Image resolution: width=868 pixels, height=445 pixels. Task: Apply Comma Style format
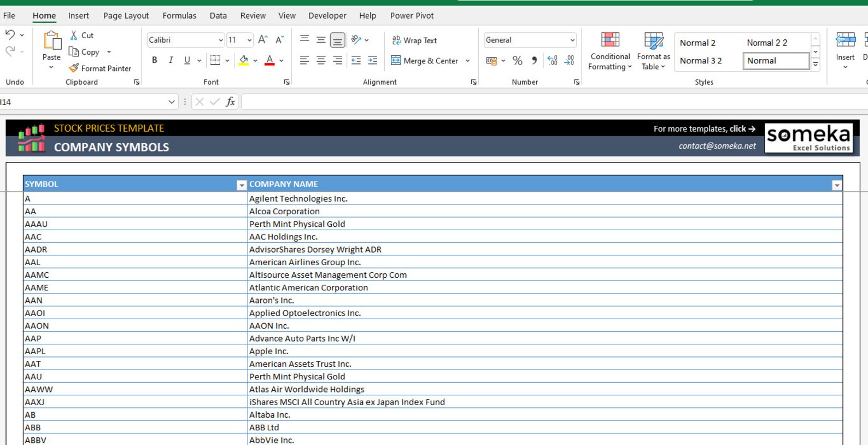(534, 61)
